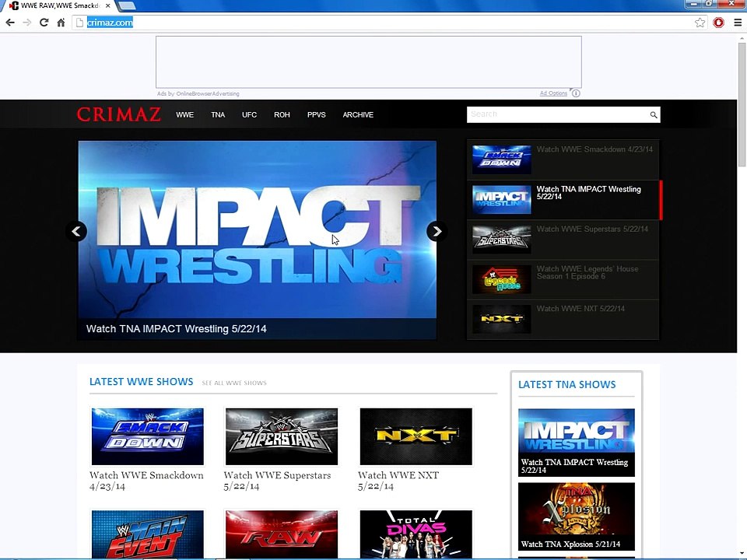Click Watch WWE Smackdown 4/23/14 title text

coord(146,481)
